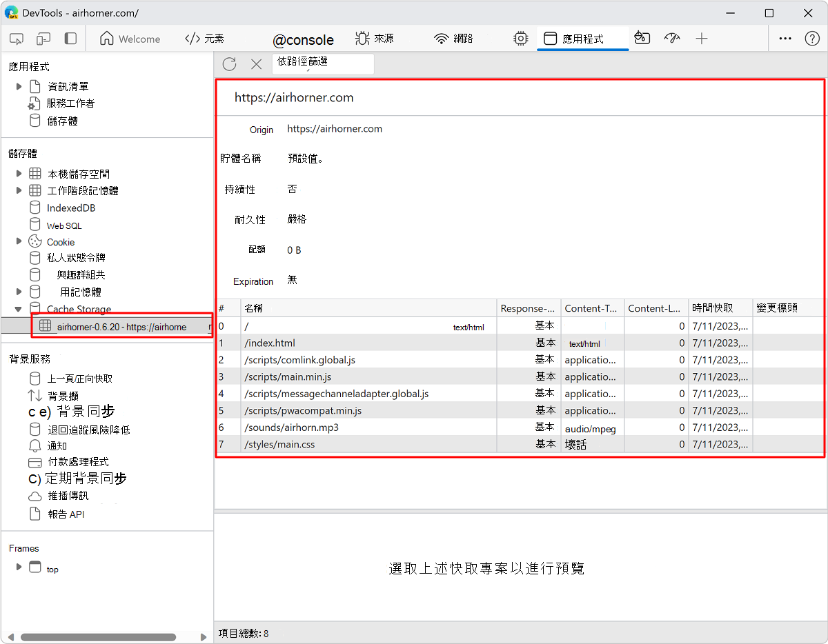The width and height of the screenshot is (828, 644).
Task: Open 推播傳訊 item
Action: (68, 496)
